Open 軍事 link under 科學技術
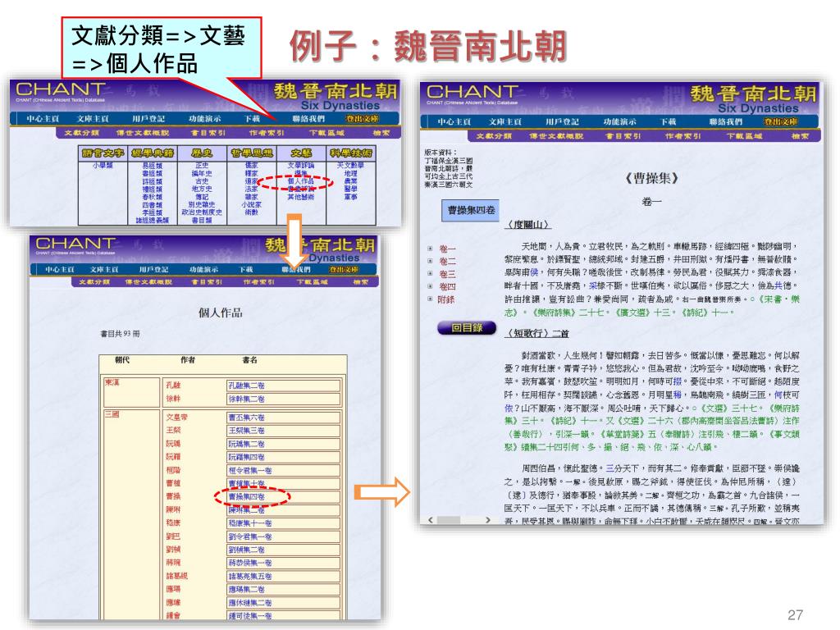 pyautogui.click(x=350, y=197)
